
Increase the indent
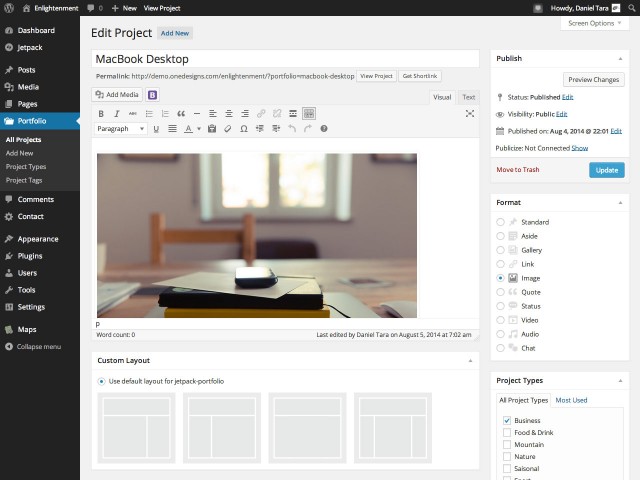coord(276,129)
